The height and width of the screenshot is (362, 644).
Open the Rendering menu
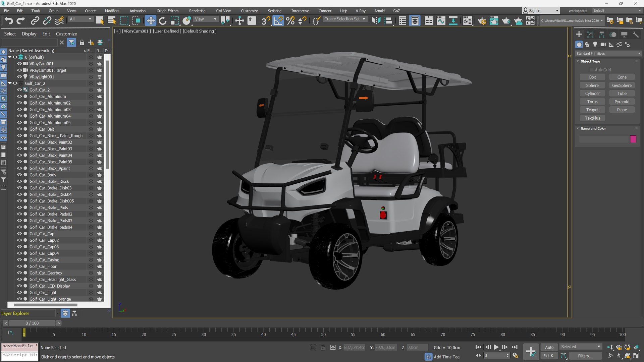pos(197,11)
